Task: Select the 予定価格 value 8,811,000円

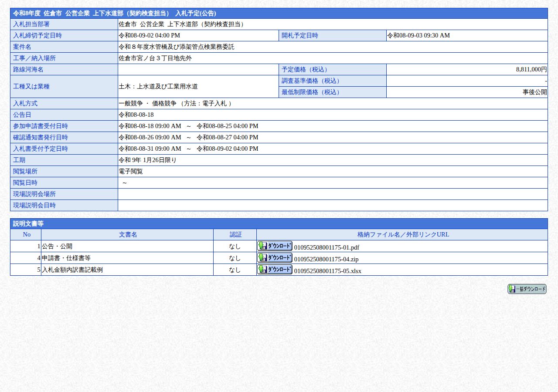Action: pos(531,69)
